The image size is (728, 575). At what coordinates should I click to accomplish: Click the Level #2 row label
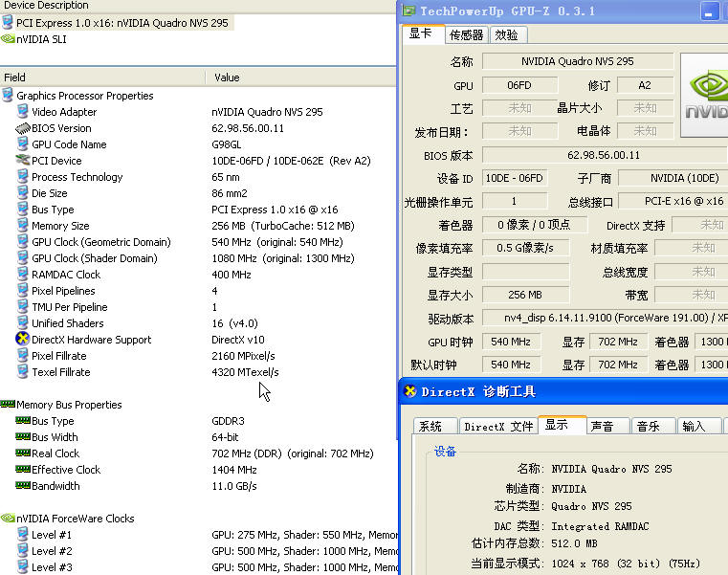(52, 551)
